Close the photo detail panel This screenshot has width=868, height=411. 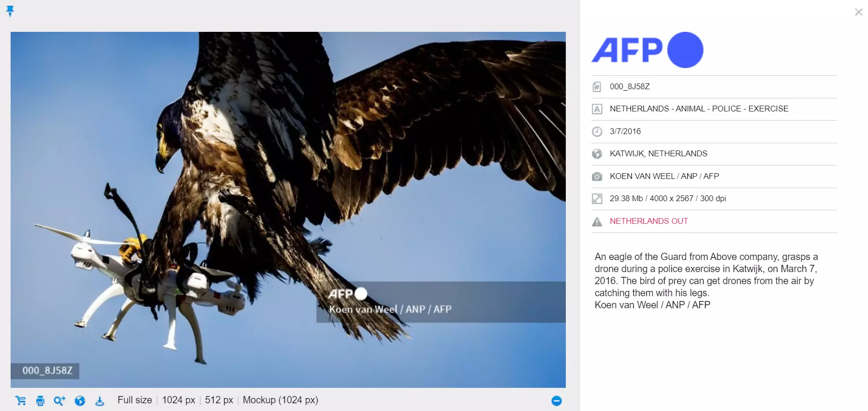(x=858, y=12)
